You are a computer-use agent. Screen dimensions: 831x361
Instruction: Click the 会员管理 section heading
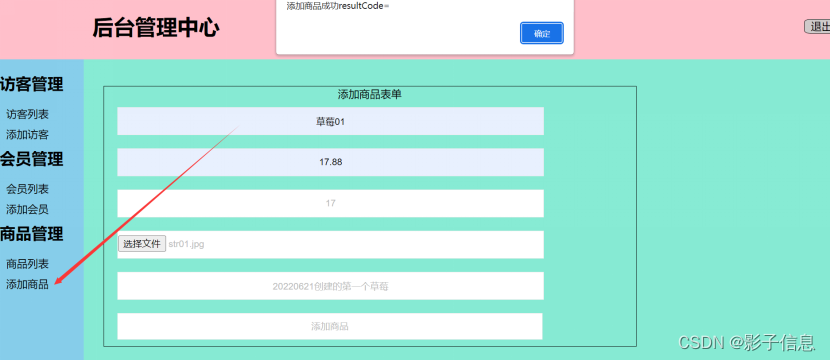point(32,159)
